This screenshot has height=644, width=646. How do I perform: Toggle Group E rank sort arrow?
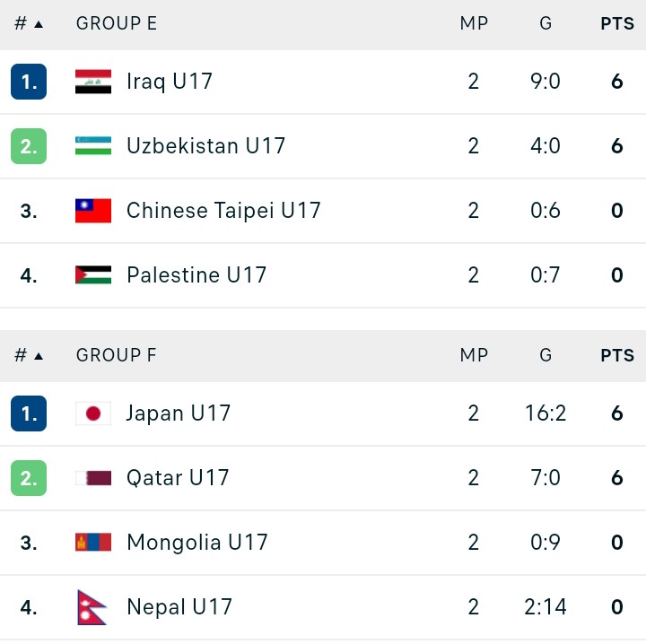pyautogui.click(x=39, y=24)
